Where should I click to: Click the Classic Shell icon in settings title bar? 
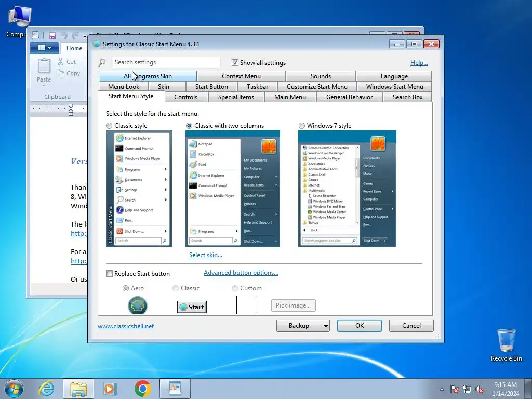click(x=96, y=44)
